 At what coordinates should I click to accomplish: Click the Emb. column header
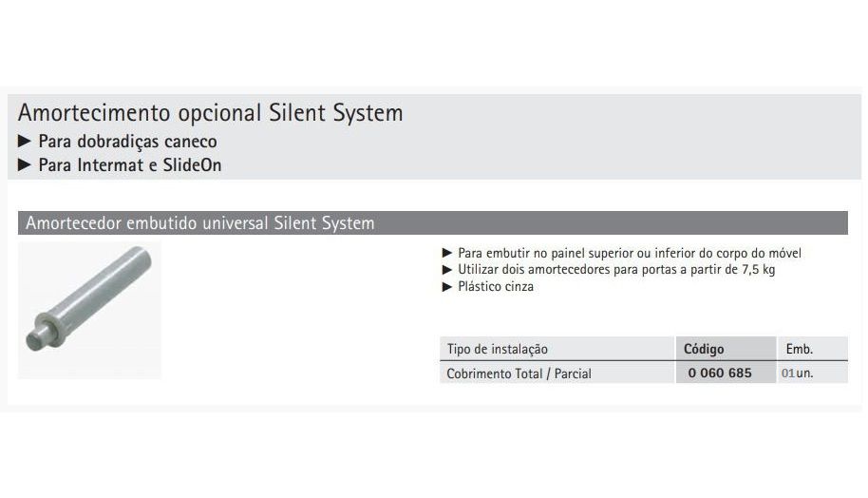coord(813,349)
